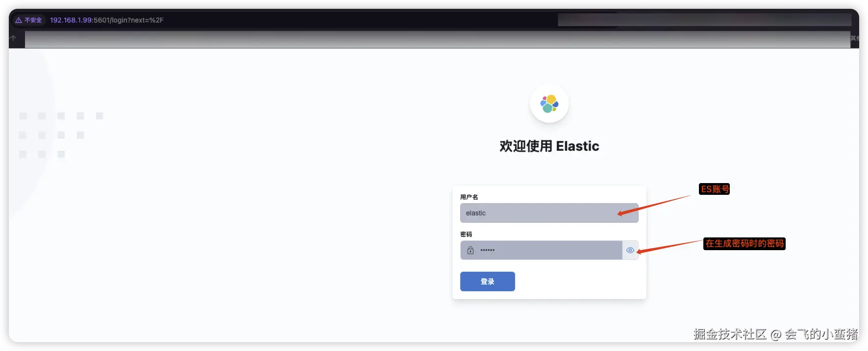Image resolution: width=868 pixels, height=351 pixels.
Task: Click the up arrow below address bar
Action: (13, 38)
